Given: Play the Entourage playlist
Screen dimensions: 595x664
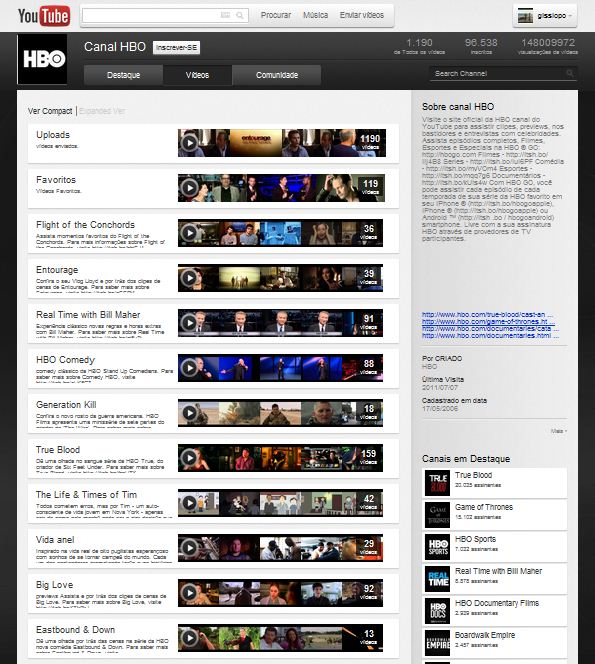Looking at the screenshot, I should tap(189, 278).
